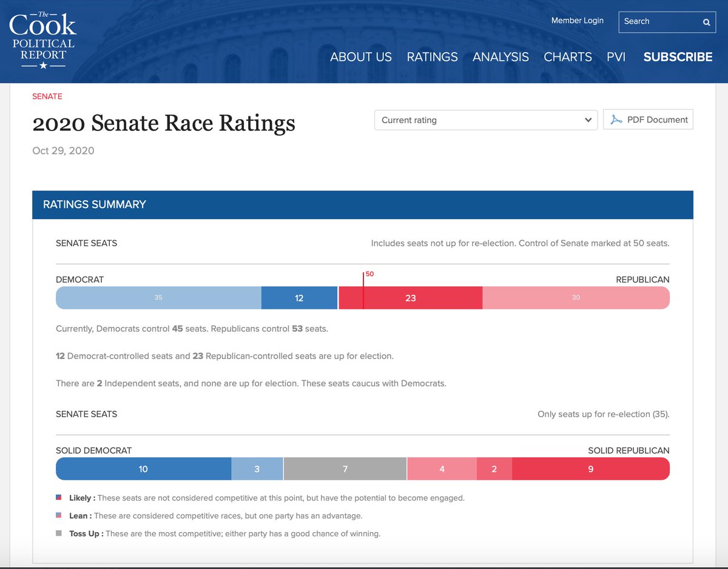Click the SOLID DEMOCRAT label

93,451
